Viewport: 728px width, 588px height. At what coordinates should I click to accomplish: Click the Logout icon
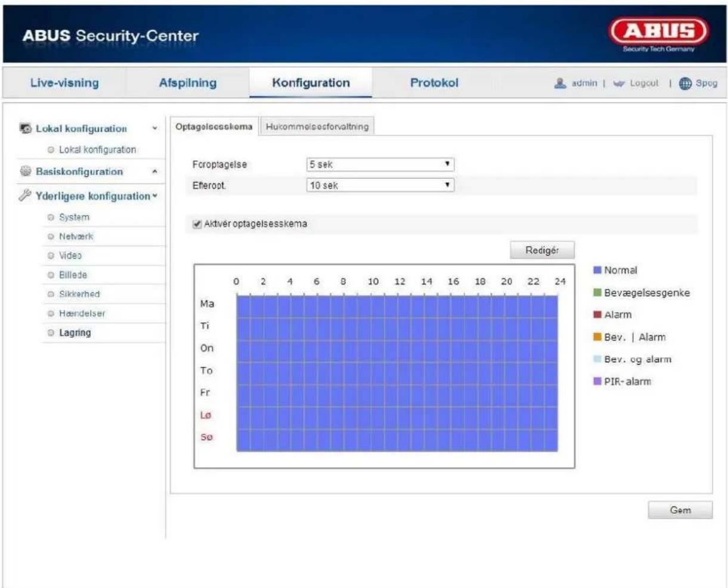[618, 83]
